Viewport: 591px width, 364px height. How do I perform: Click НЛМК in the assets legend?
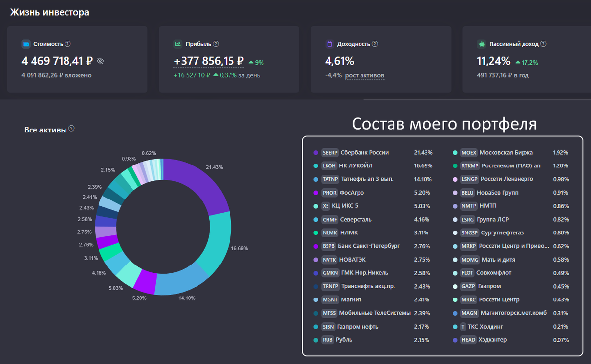(x=350, y=232)
